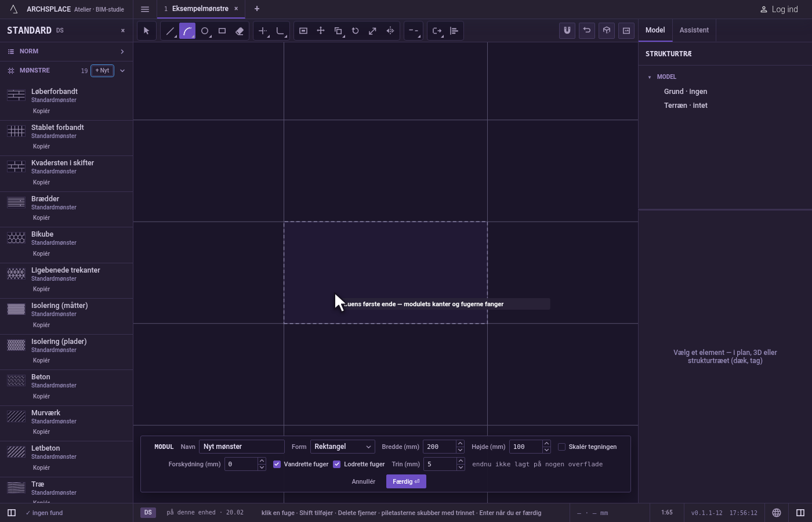Viewport: 812px width, 522px height.
Task: Select the Eraser tool
Action: tap(240, 31)
